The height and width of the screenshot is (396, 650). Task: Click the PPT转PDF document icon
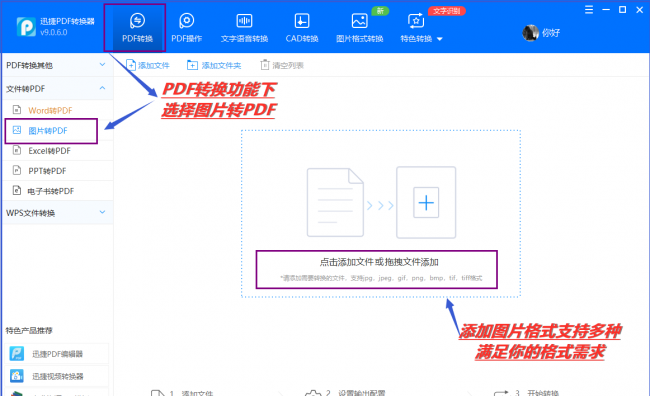click(x=17, y=170)
